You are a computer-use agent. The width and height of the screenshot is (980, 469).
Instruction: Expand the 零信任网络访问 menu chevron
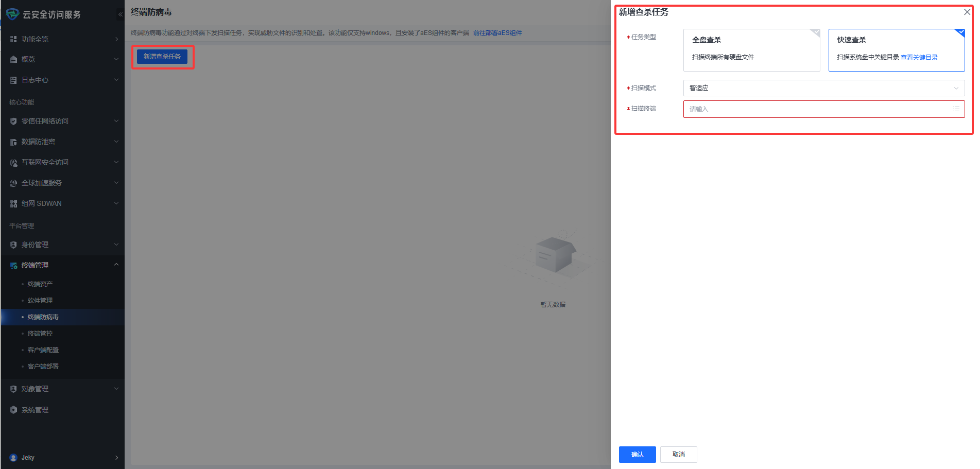tap(116, 121)
